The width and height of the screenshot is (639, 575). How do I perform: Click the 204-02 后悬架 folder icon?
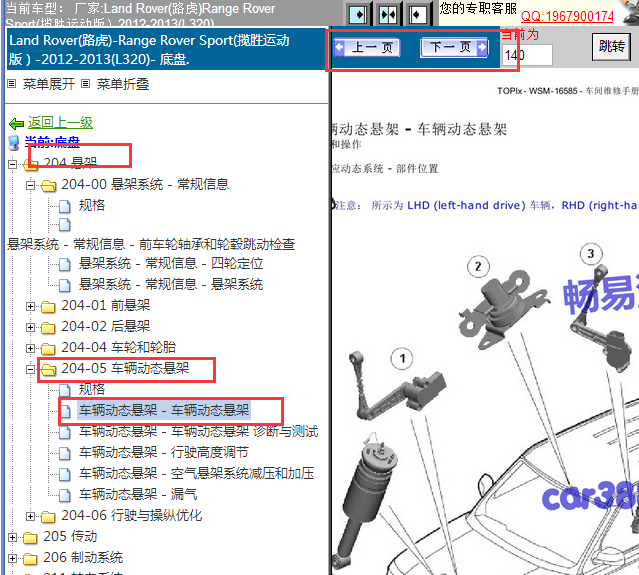[x=48, y=328]
